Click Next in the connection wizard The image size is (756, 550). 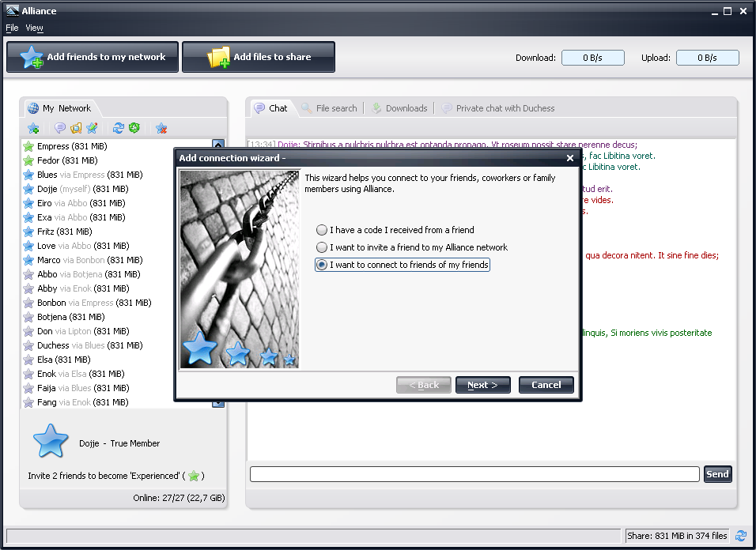coord(482,385)
